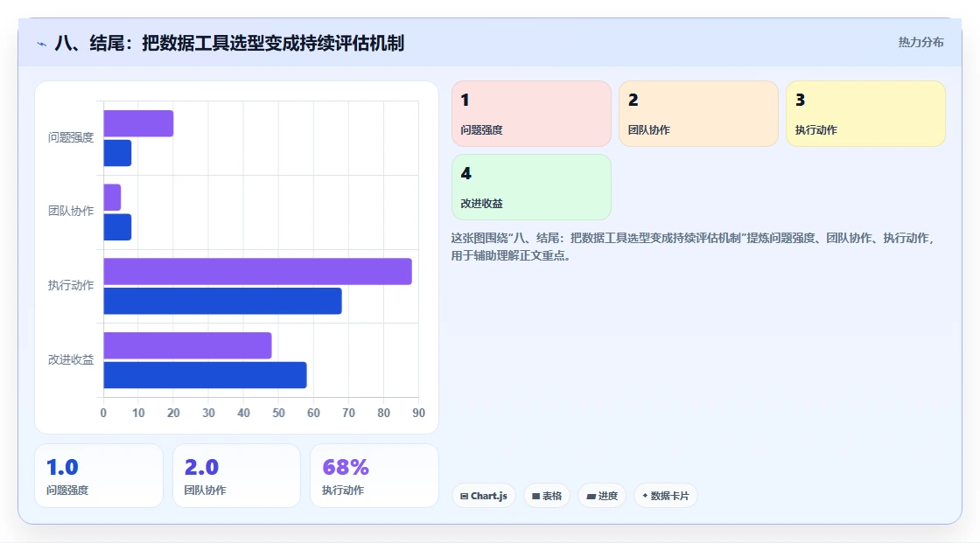Click the 团队协作 y-axis label
Viewport: 980px width, 543px height.
71,212
